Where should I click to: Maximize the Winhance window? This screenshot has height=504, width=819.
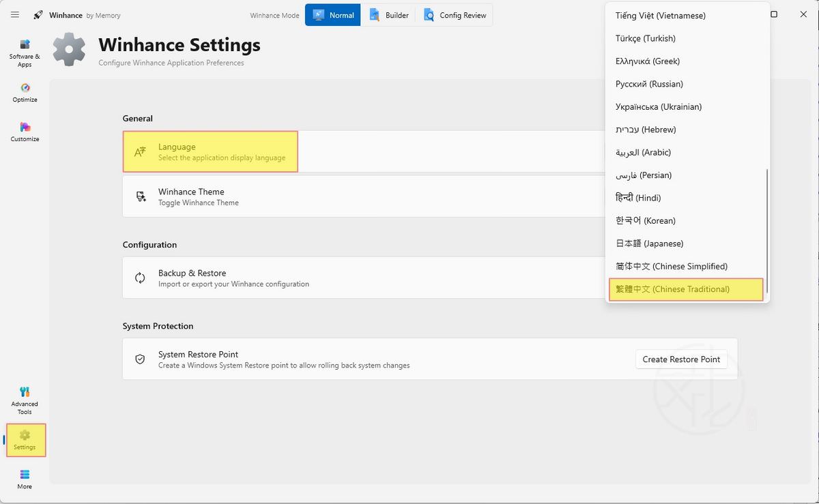[x=774, y=14]
